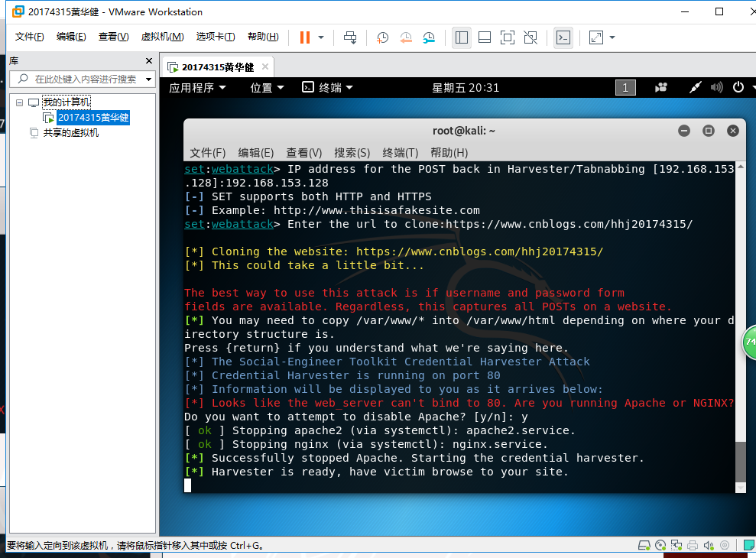
Task: Open the library search filter dropdown
Action: (x=148, y=79)
